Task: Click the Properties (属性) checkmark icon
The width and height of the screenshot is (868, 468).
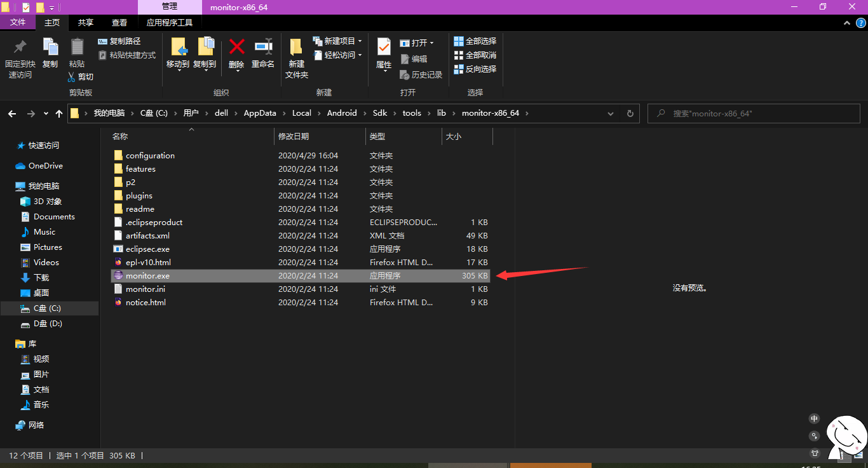Action: coord(384,47)
